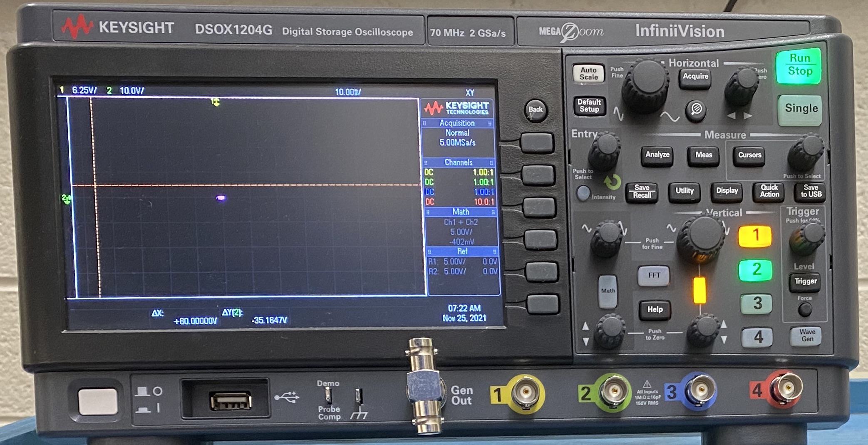868x445 pixels.
Task: Click the bottom softkey beside the clock
Action: click(x=543, y=304)
